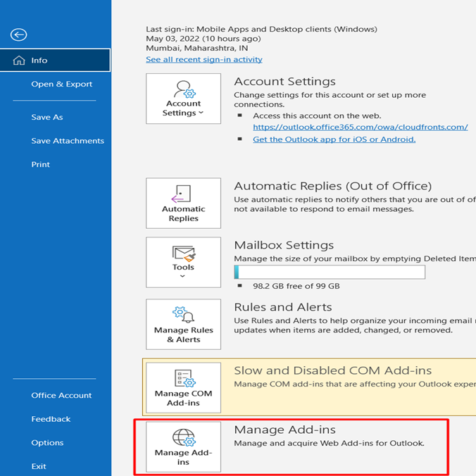Click the Automatic Replies (Out of Office) heading
The image size is (476, 476).
coord(333,186)
